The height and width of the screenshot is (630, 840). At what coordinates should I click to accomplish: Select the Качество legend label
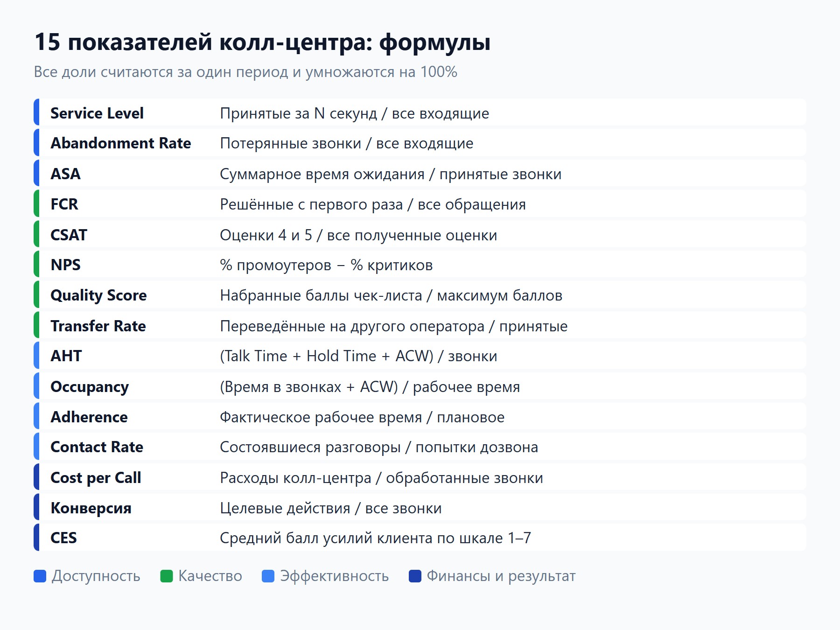[x=210, y=576]
